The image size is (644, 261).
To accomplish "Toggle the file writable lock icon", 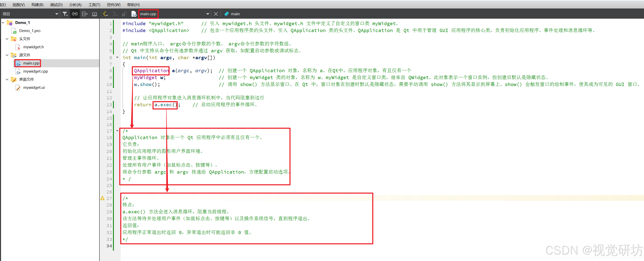I will (124, 14).
